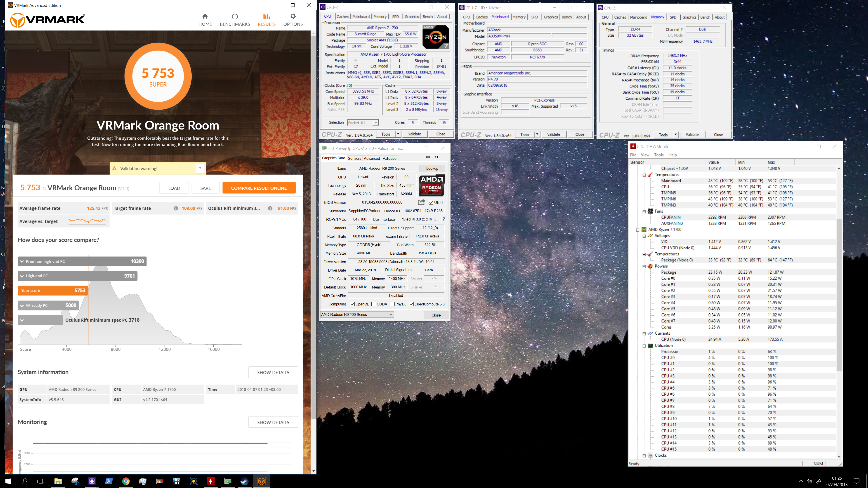Toggle UEFI checkbox in GPU-Z
The width and height of the screenshot is (868, 488).
point(431,202)
